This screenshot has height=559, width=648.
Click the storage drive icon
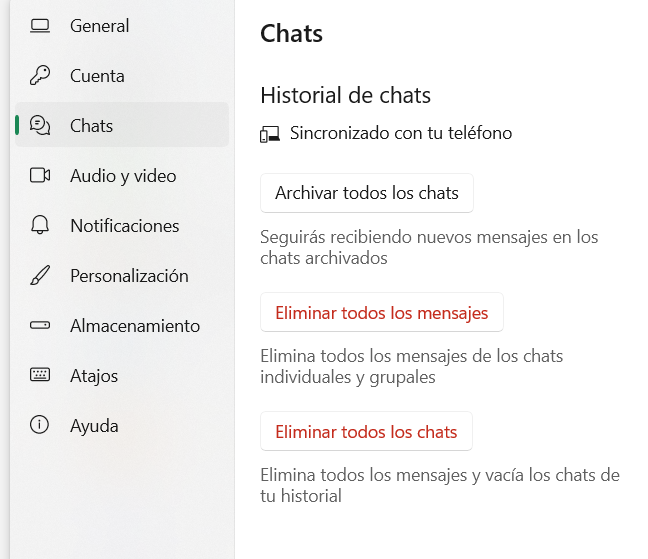[40, 326]
